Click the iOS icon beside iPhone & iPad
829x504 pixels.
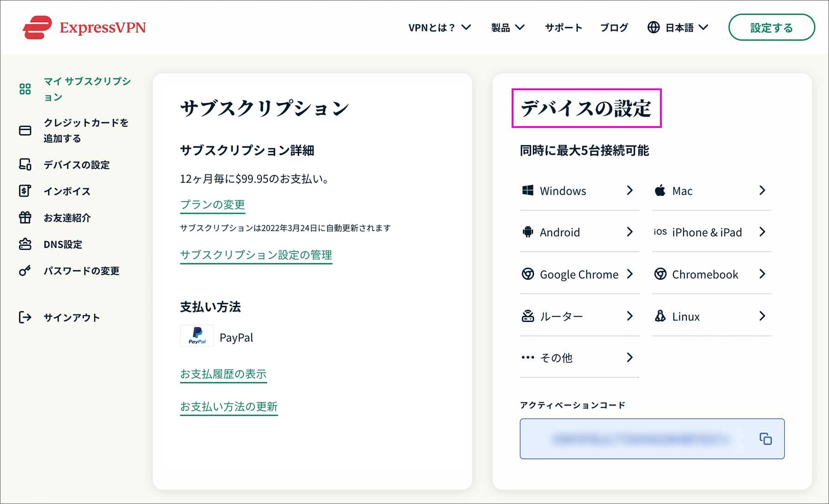[x=660, y=232]
